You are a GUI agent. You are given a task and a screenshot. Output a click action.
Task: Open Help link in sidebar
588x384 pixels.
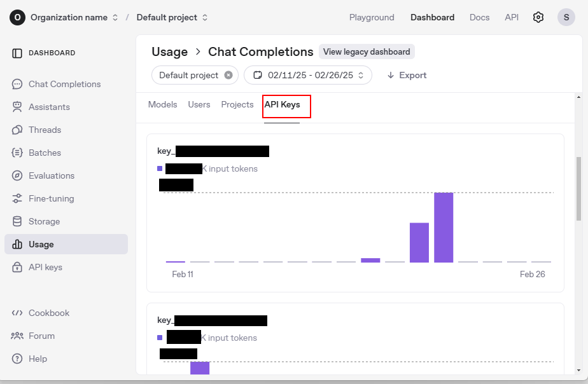[x=38, y=359]
